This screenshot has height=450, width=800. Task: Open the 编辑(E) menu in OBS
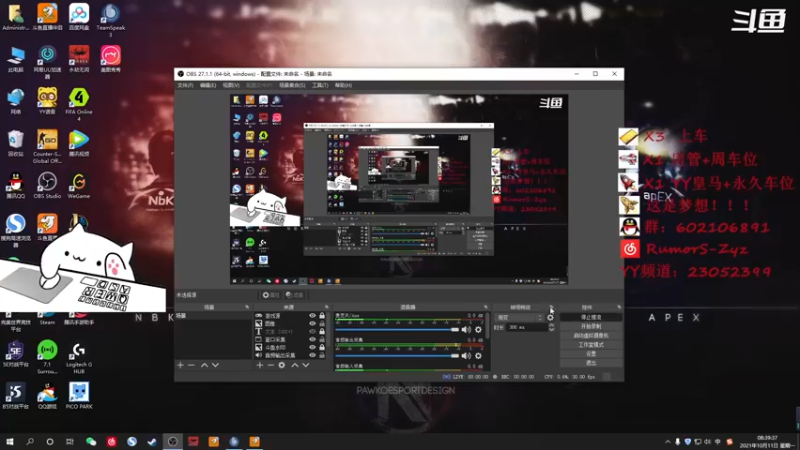click(208, 85)
